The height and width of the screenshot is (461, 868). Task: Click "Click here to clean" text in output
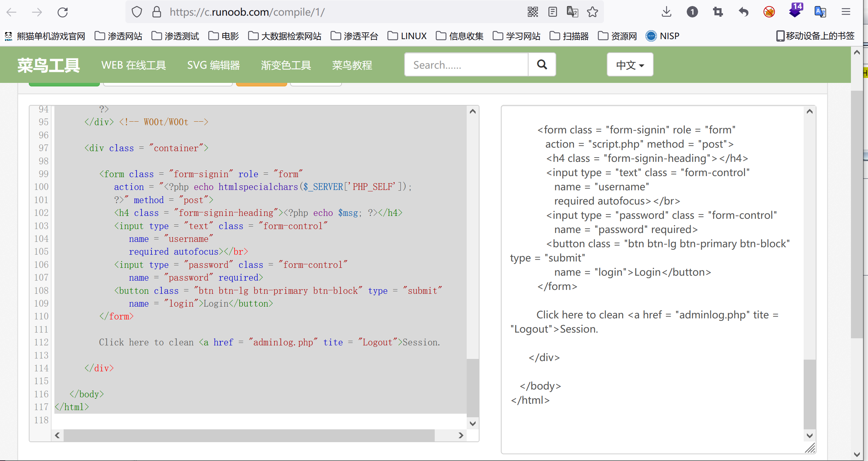[x=580, y=315]
